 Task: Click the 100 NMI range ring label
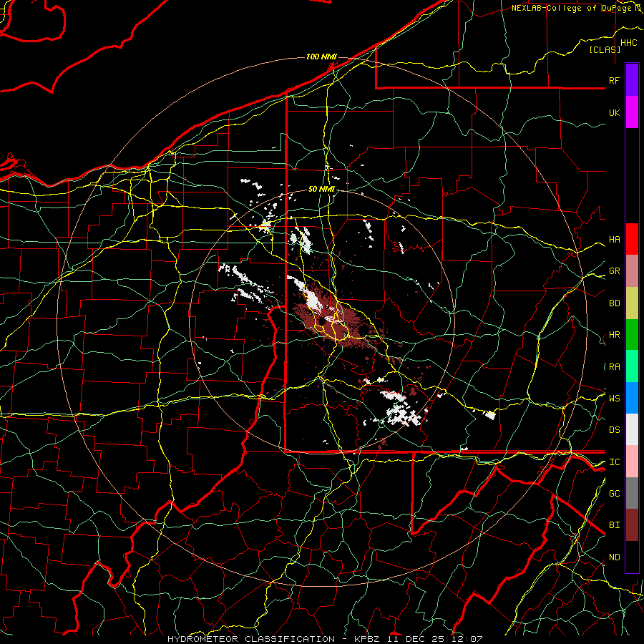321,57
